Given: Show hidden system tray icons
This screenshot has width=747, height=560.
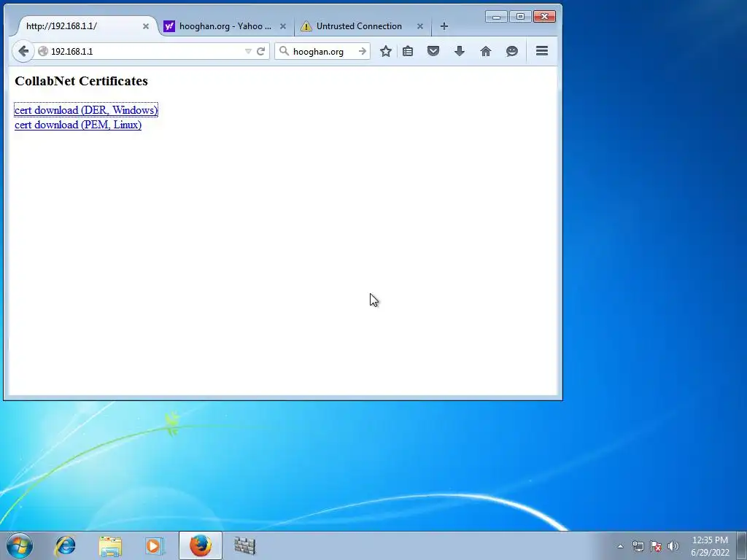Looking at the screenshot, I should click(x=620, y=546).
